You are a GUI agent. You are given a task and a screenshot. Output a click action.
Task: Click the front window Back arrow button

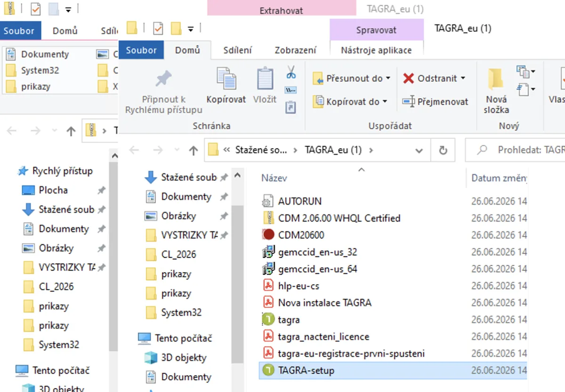pos(134,150)
